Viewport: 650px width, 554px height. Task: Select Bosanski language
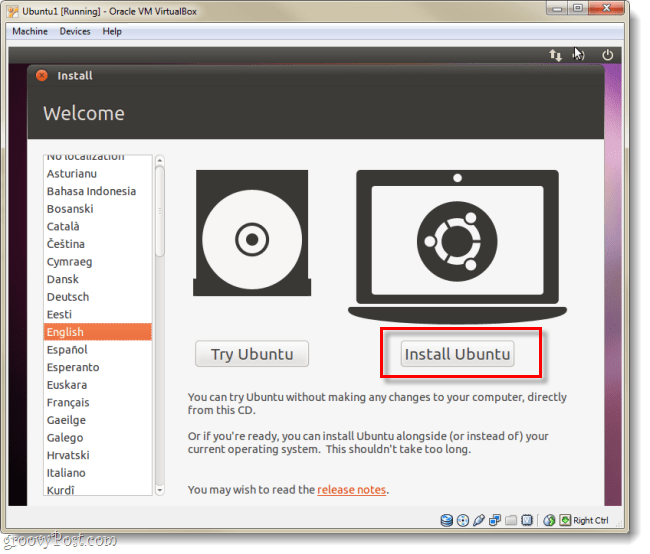[x=98, y=209]
